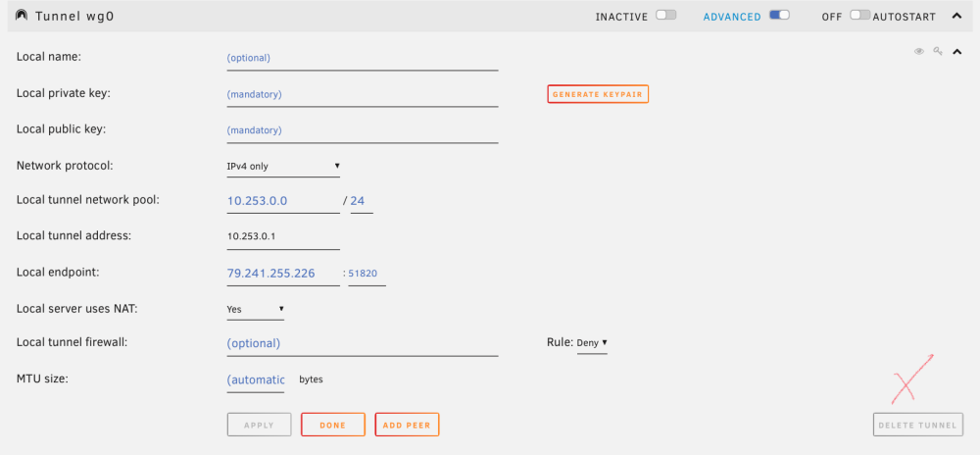
Task: Click the bytes unit text
Action: (312, 379)
